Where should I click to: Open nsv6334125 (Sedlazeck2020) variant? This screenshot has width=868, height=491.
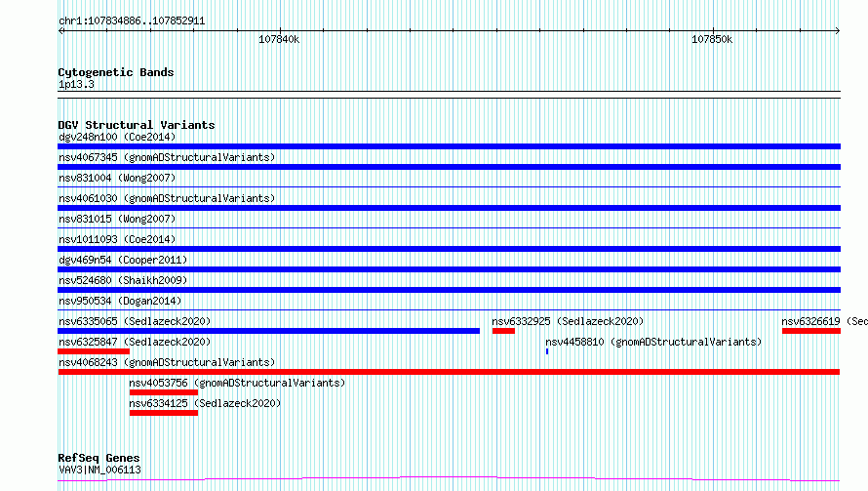click(x=205, y=403)
